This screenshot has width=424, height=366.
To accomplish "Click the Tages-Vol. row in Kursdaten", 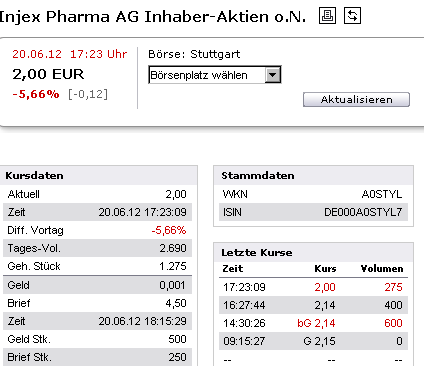I will coord(97,248).
